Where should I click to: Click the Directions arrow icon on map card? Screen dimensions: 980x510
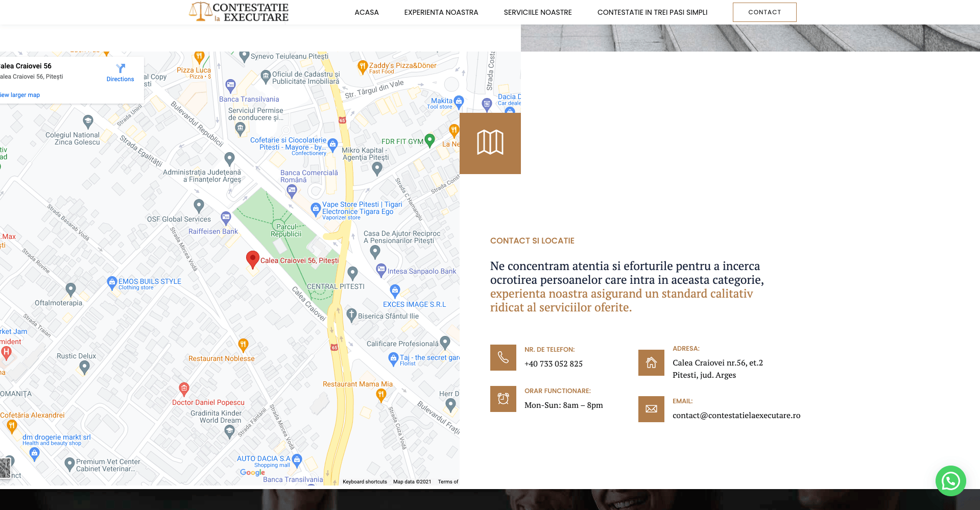pos(121,68)
